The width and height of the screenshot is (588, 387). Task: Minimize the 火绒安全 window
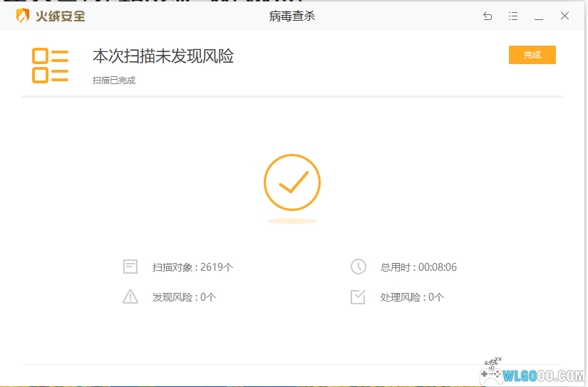coord(539,16)
